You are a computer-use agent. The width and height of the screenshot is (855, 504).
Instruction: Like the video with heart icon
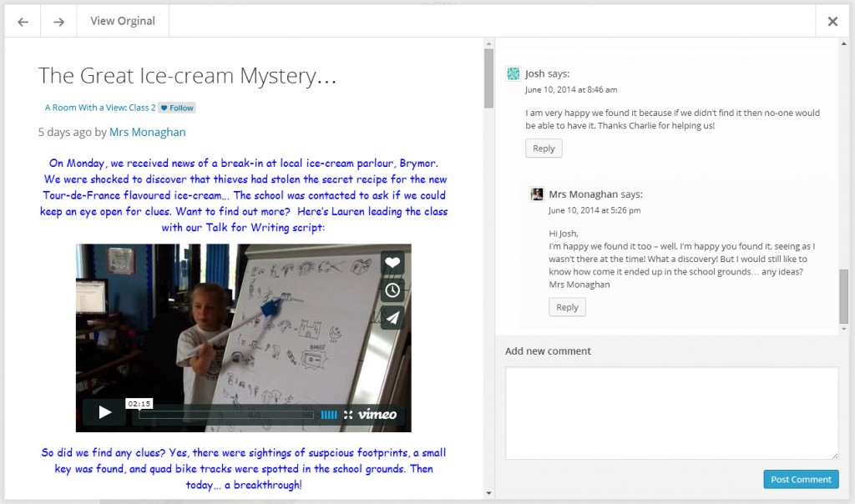(392, 263)
